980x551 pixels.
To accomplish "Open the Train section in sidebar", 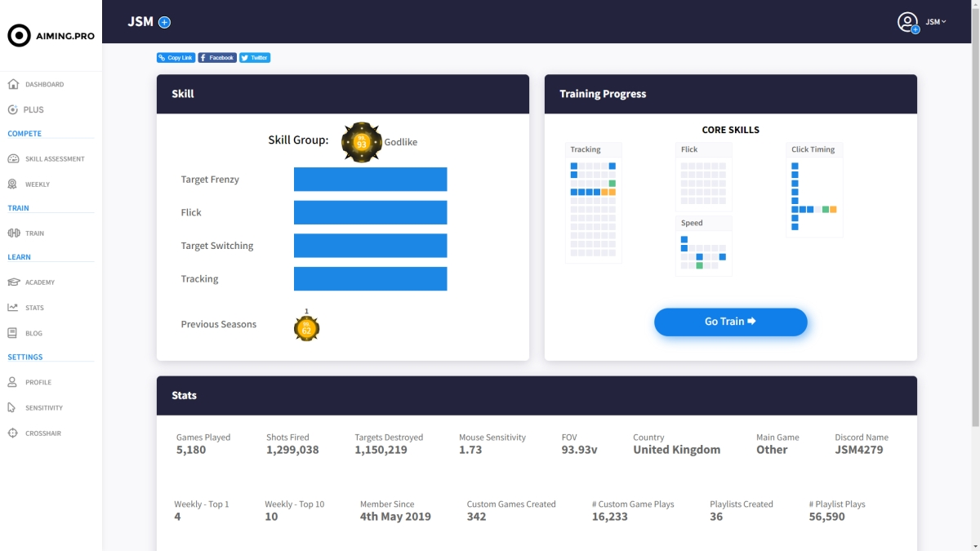I will tap(34, 233).
